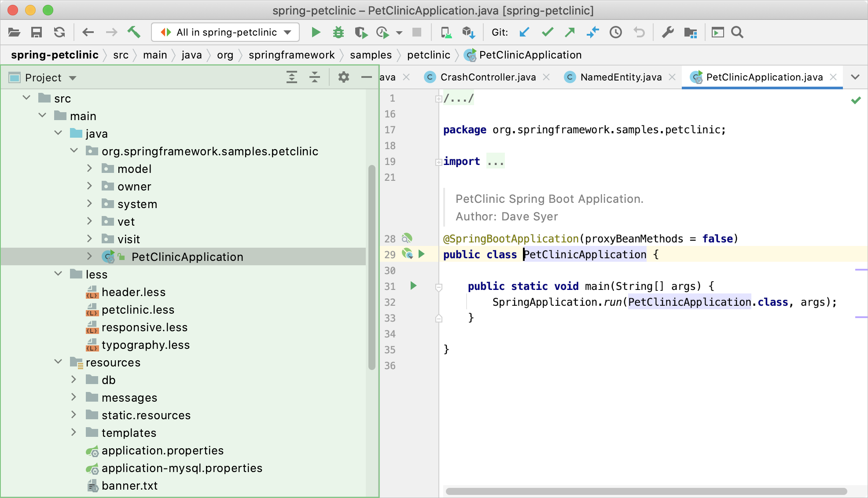This screenshot has height=498, width=868.
Task: Open Project tool window settings gear
Action: (x=343, y=77)
